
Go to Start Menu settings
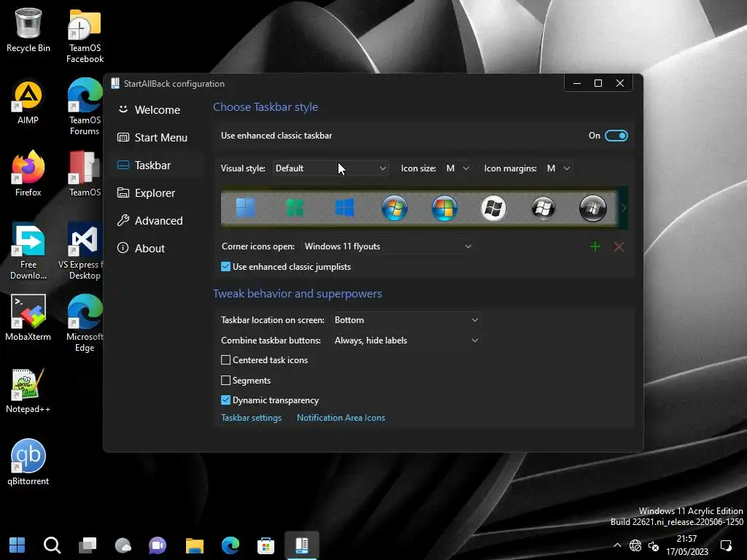[158, 138]
